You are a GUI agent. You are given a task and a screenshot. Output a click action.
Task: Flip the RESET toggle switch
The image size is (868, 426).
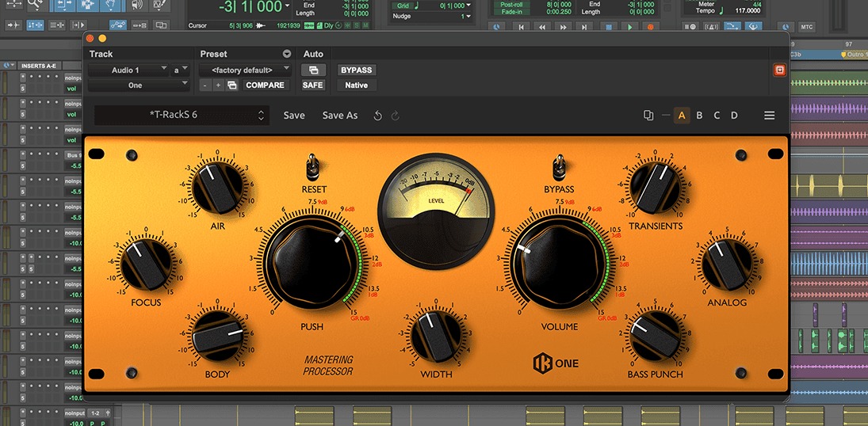point(313,167)
